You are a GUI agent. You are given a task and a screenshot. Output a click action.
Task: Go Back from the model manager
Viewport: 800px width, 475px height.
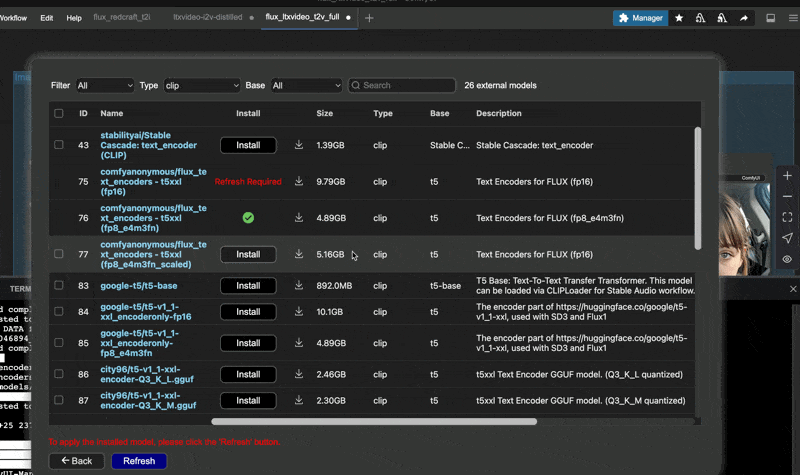[77, 461]
